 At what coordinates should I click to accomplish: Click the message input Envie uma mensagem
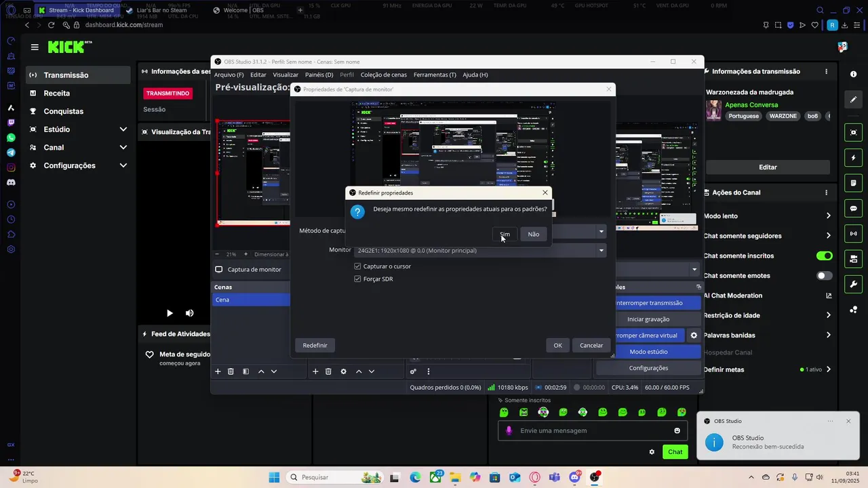[591, 431]
